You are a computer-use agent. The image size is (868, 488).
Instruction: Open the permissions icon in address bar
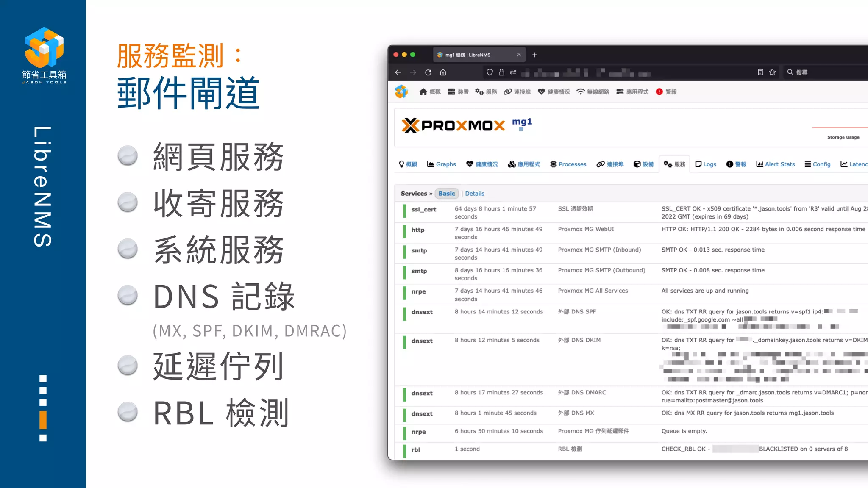click(513, 72)
